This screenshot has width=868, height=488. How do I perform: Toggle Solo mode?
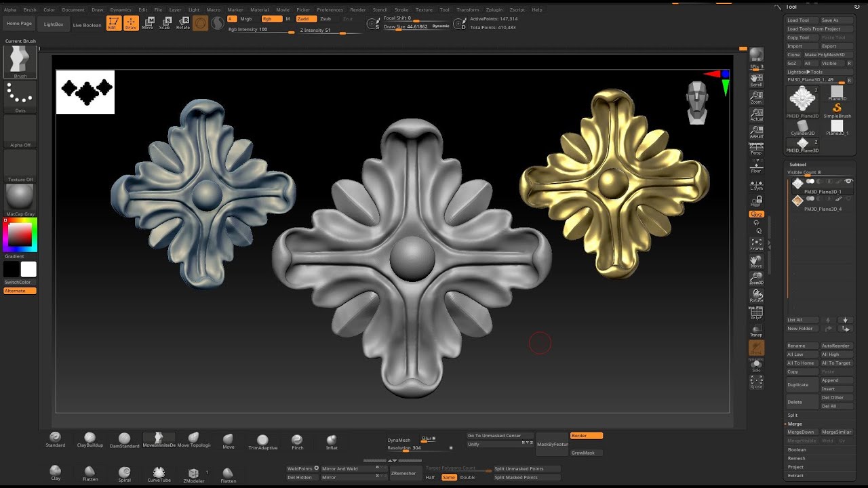point(756,365)
